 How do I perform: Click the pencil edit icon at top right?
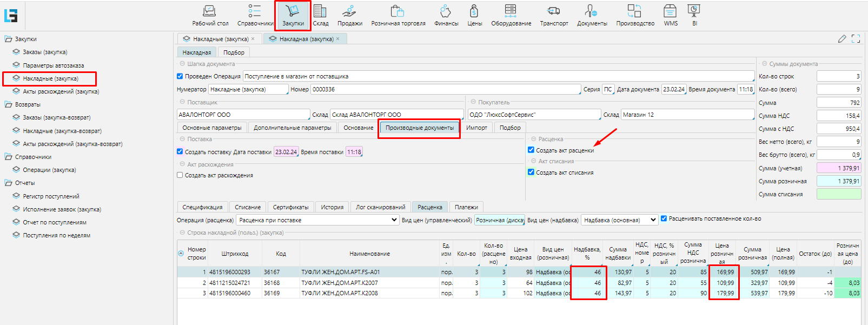(x=842, y=39)
